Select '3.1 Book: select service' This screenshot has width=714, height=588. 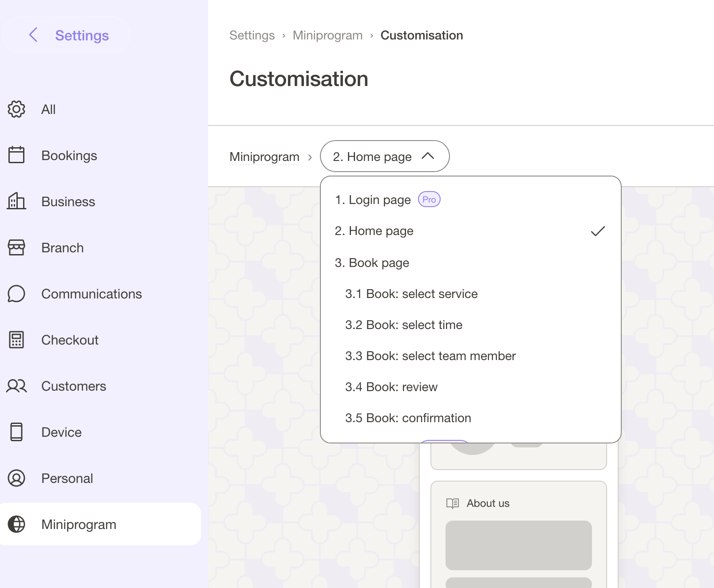(470, 294)
